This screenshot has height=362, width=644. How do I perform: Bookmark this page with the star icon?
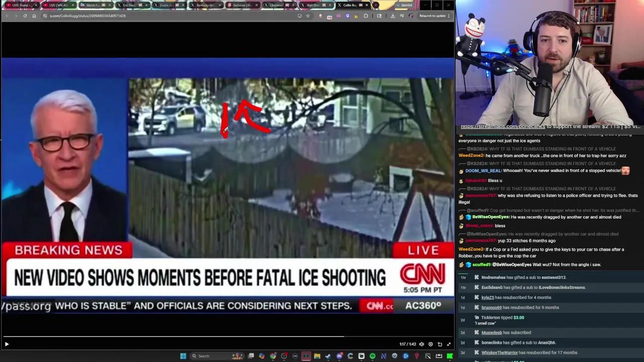308,16
